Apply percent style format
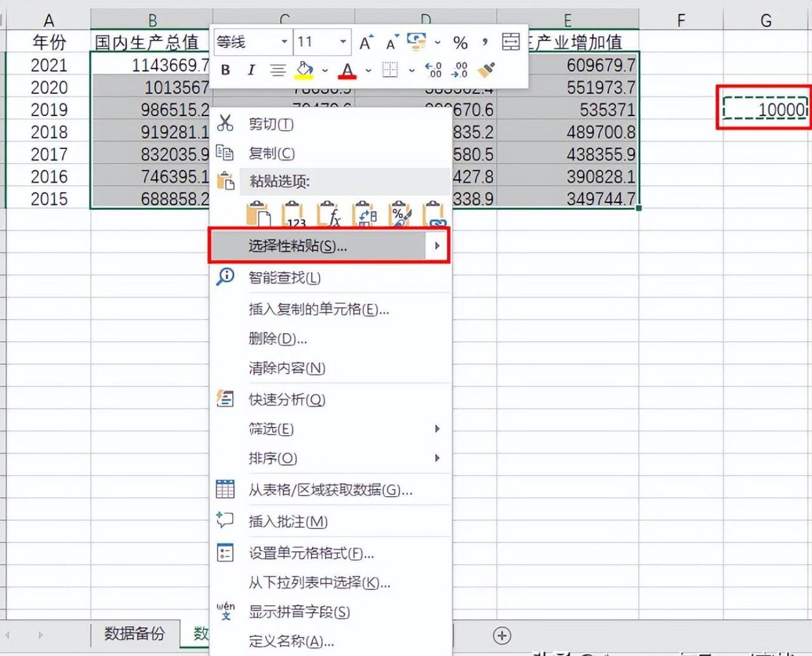Viewport: 812px width, 656px height. [x=461, y=43]
